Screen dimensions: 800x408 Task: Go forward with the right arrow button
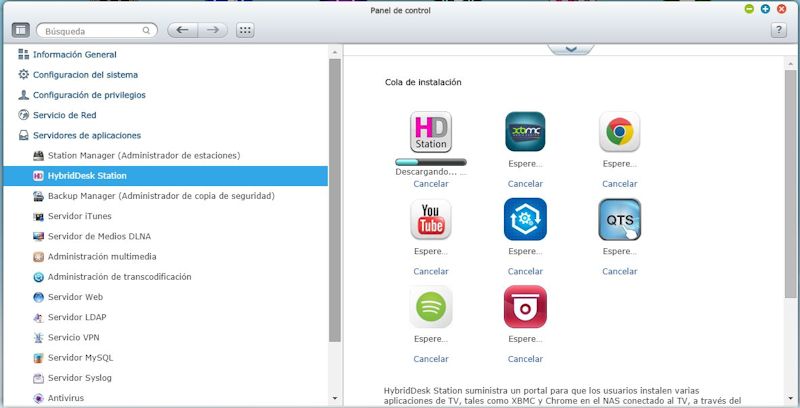[213, 30]
